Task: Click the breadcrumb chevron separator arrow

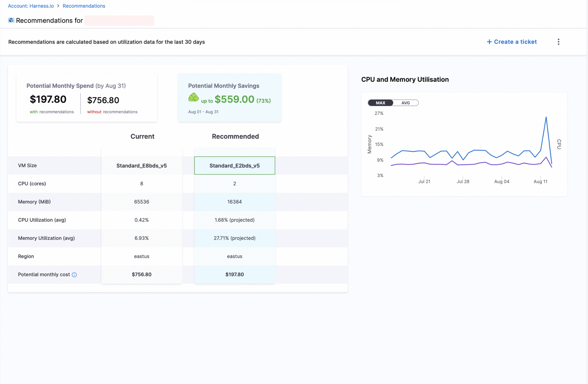Action: (58, 6)
